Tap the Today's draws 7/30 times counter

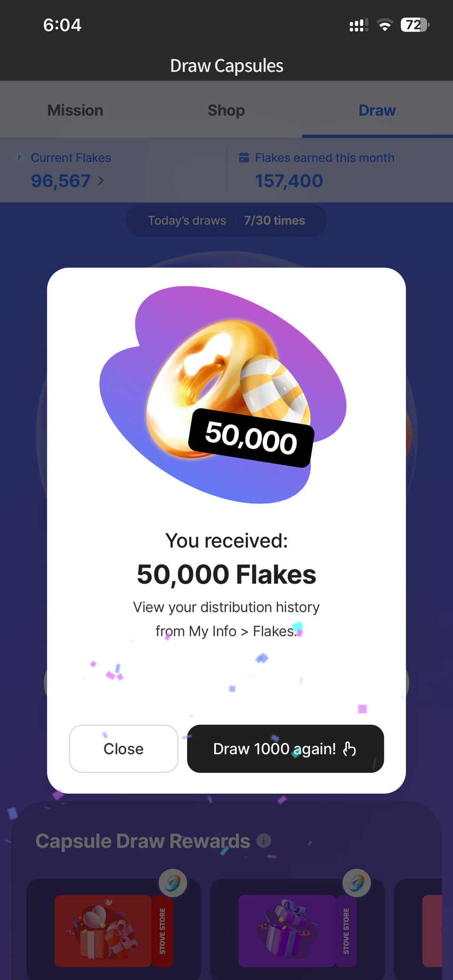pyautogui.click(x=226, y=220)
